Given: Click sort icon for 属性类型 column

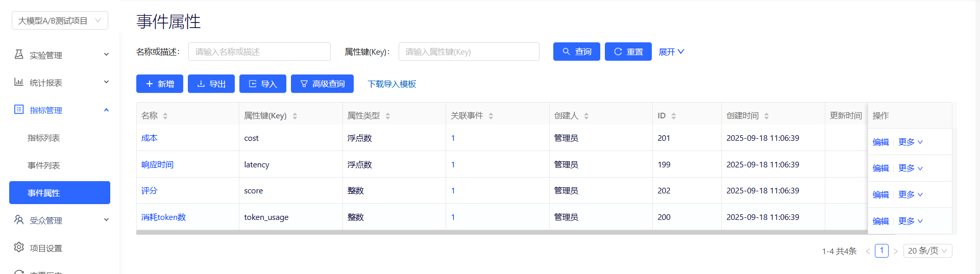Looking at the screenshot, I should click(x=388, y=116).
